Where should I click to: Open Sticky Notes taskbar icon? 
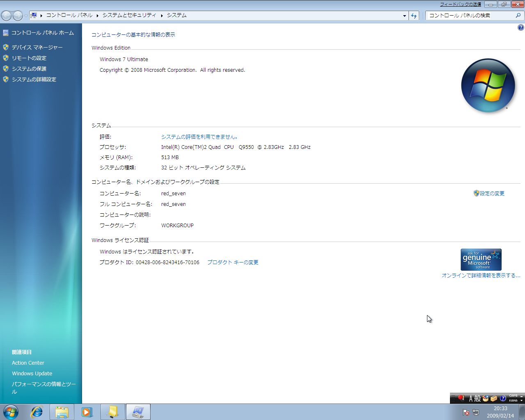pyautogui.click(x=112, y=412)
